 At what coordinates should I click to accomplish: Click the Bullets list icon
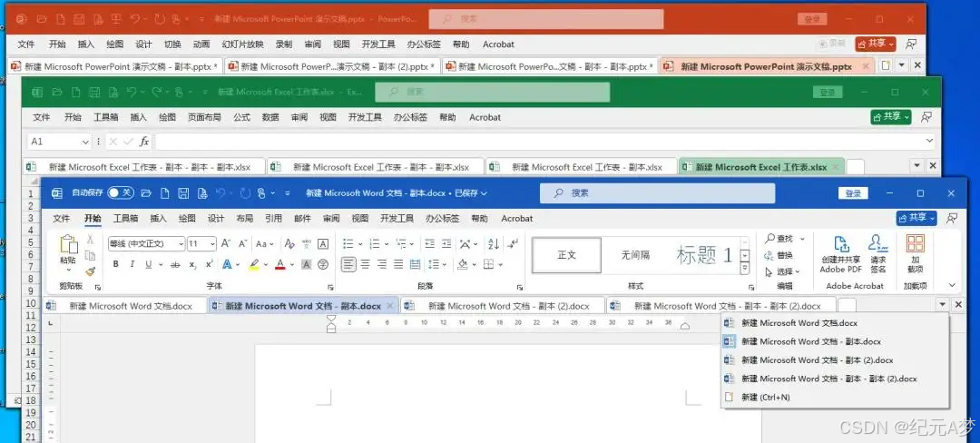click(x=348, y=243)
